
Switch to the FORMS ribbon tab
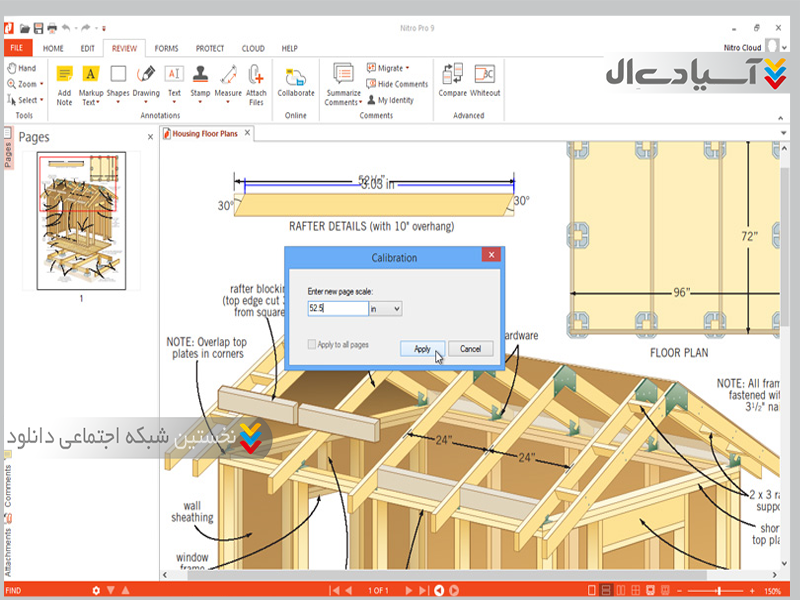(x=167, y=48)
